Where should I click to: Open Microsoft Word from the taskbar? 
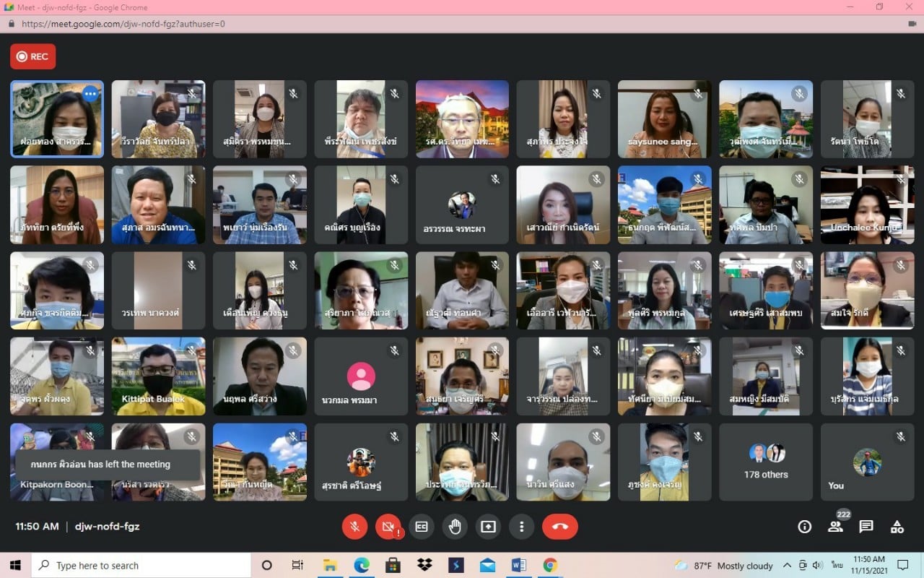click(518, 565)
